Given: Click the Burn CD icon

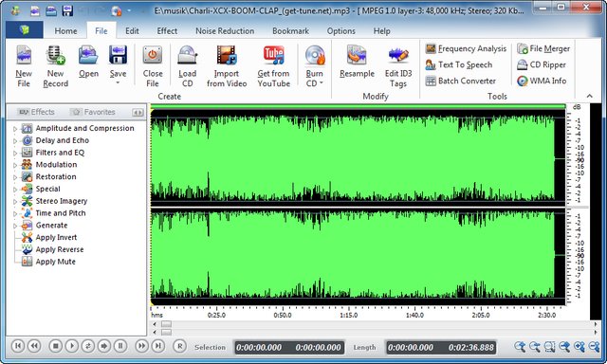Looking at the screenshot, I should [314, 55].
